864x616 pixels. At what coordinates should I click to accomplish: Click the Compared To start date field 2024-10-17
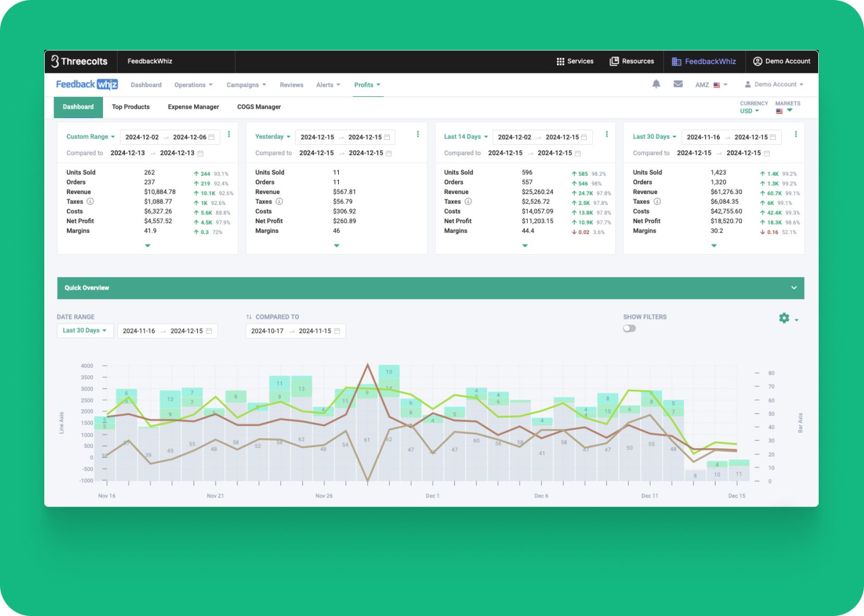coord(268,331)
